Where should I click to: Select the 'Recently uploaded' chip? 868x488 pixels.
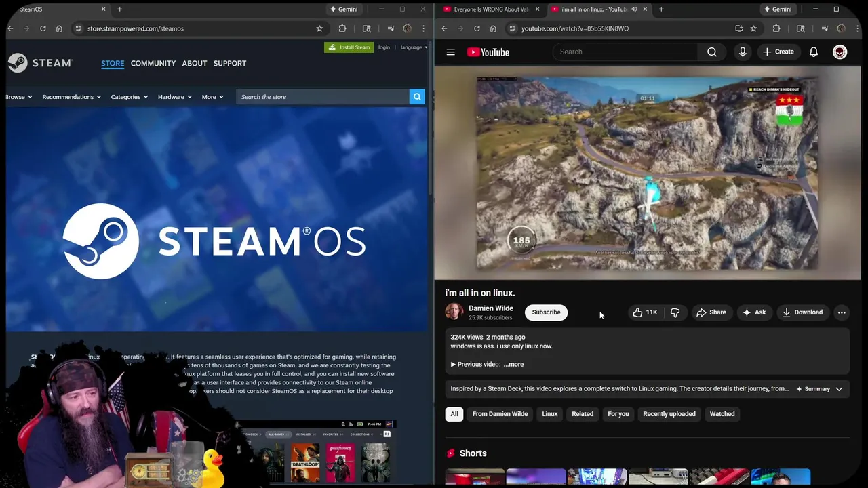(x=669, y=414)
